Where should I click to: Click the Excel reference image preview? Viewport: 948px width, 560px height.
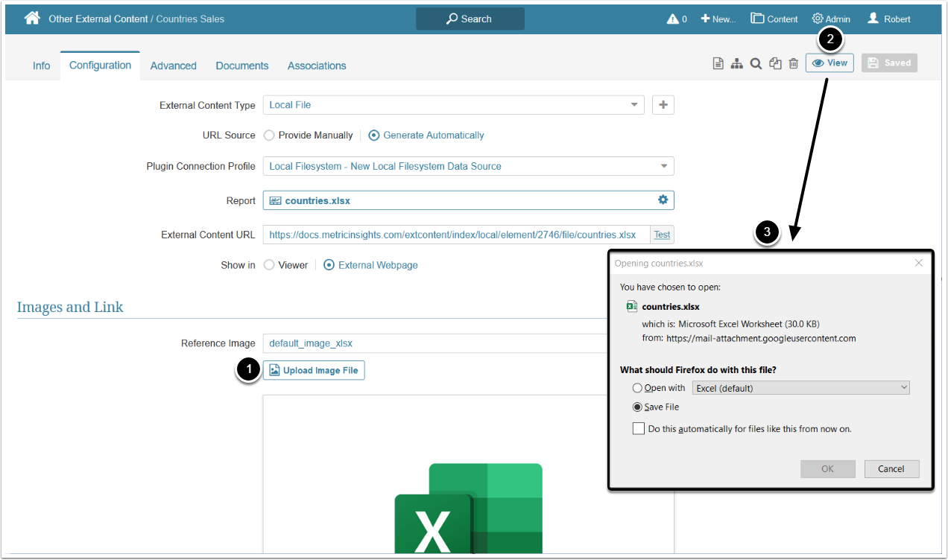tap(468, 474)
